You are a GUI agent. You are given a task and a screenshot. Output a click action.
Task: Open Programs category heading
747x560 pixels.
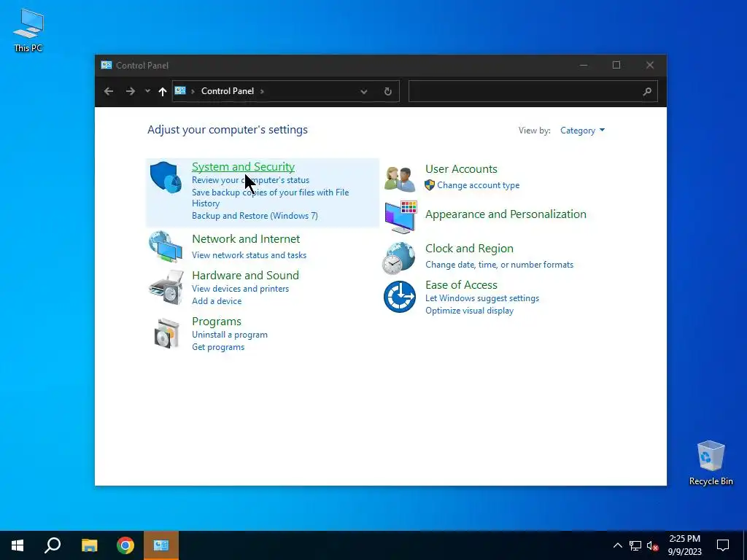(x=216, y=322)
